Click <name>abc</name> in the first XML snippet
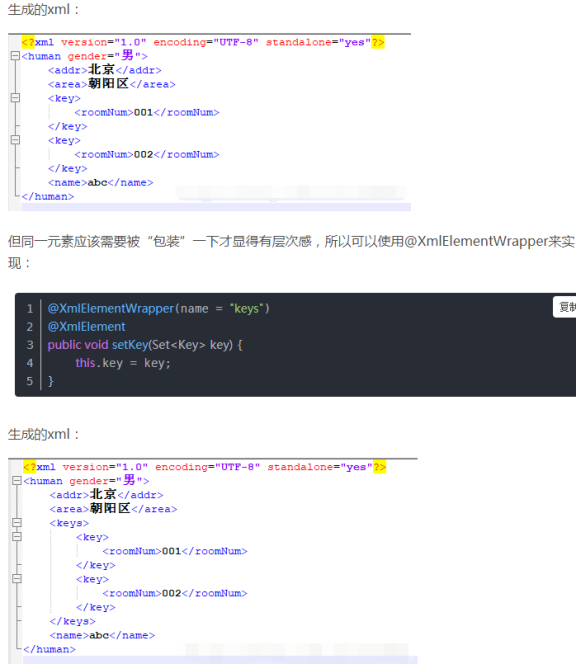 click(101, 182)
